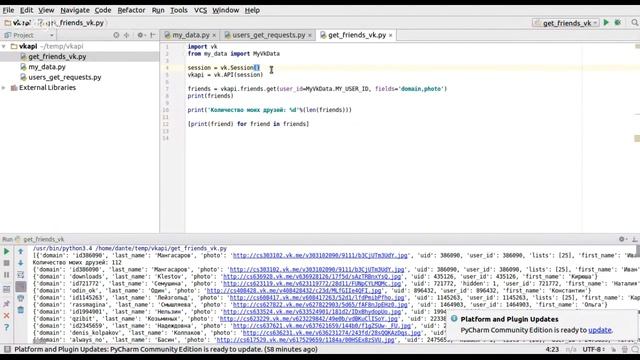Viewport: 640px width, 360px height.
Task: Open the Run menu
Action: coord(158,10)
